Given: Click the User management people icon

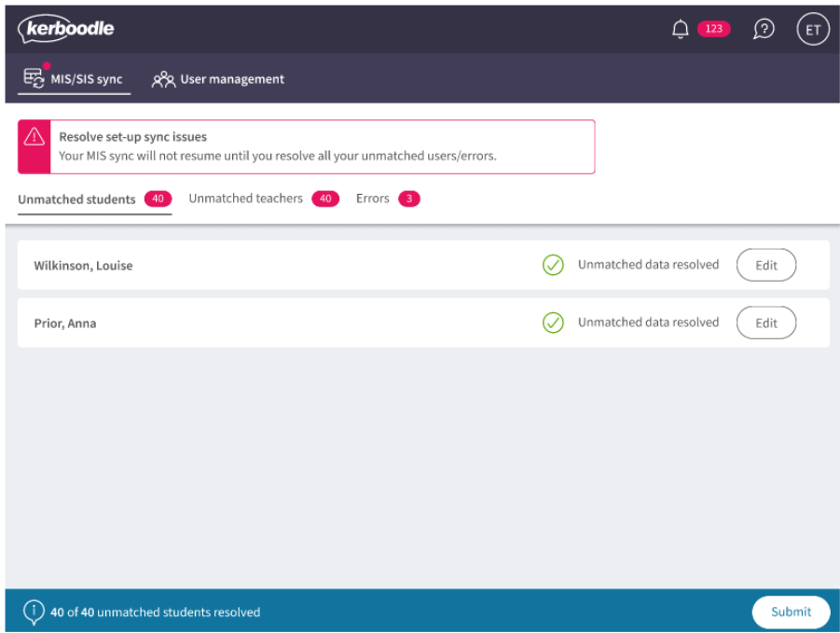Looking at the screenshot, I should (163, 79).
